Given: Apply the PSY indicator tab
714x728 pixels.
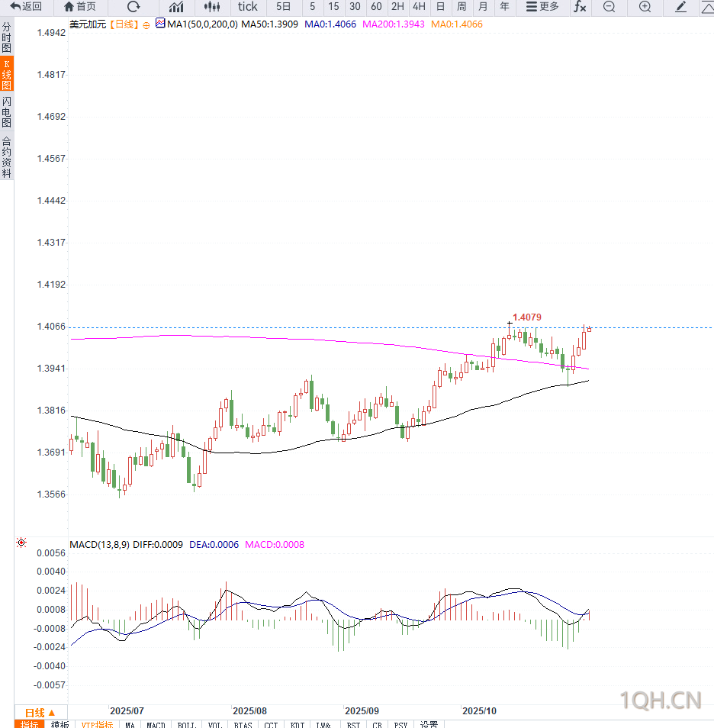Looking at the screenshot, I should click(x=400, y=724).
